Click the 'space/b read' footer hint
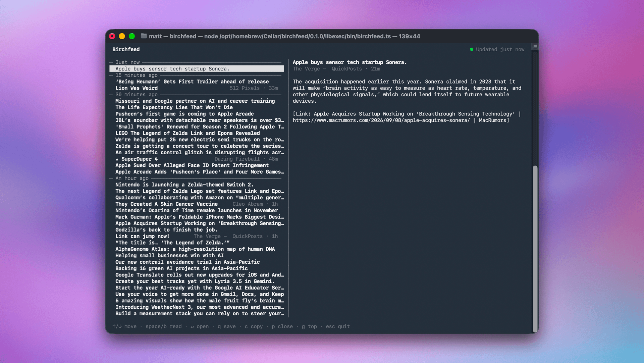The image size is (644, 363). click(164, 326)
